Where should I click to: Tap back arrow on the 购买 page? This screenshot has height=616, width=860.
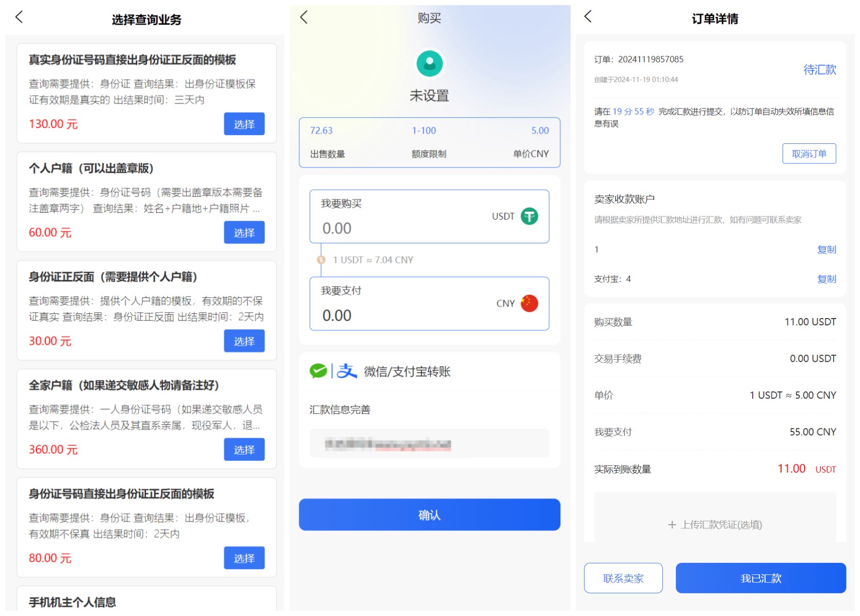click(304, 18)
